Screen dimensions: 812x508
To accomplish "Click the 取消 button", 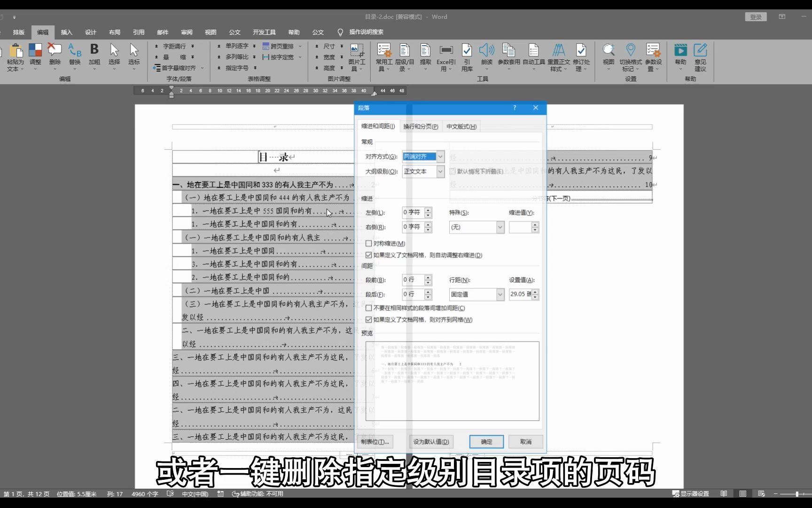I will coord(526,442).
